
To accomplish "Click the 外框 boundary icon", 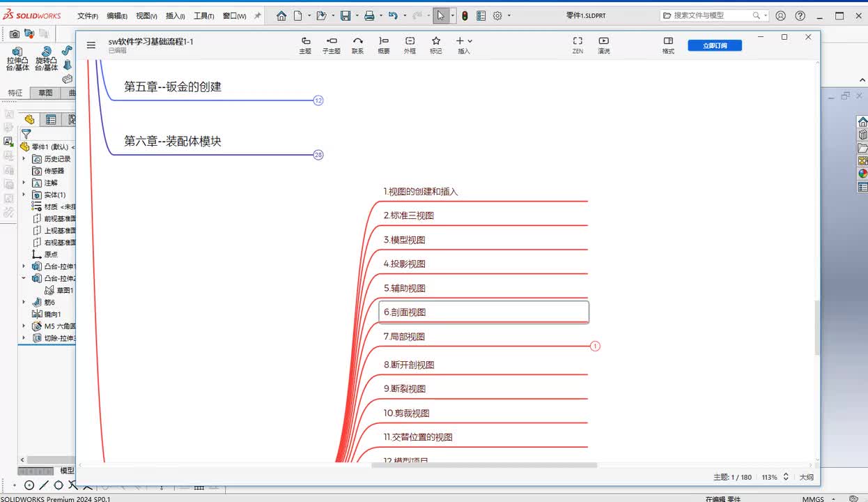I will [410, 45].
